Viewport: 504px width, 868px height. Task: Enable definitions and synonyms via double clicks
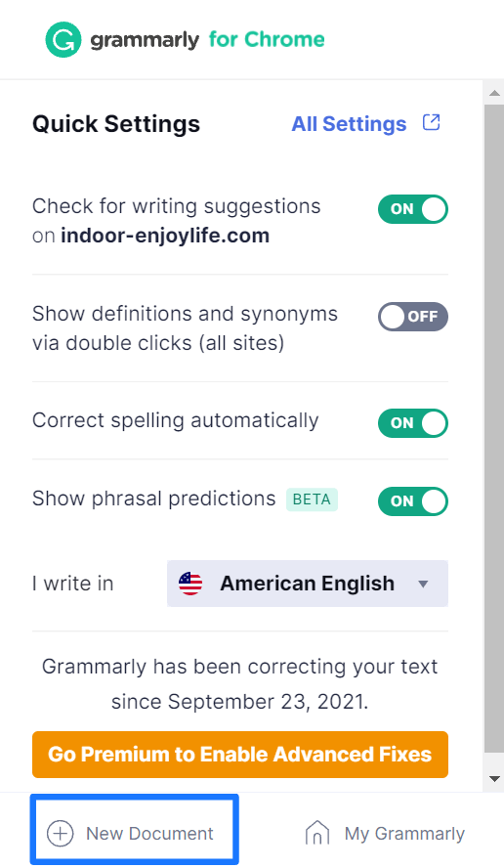[413, 316]
